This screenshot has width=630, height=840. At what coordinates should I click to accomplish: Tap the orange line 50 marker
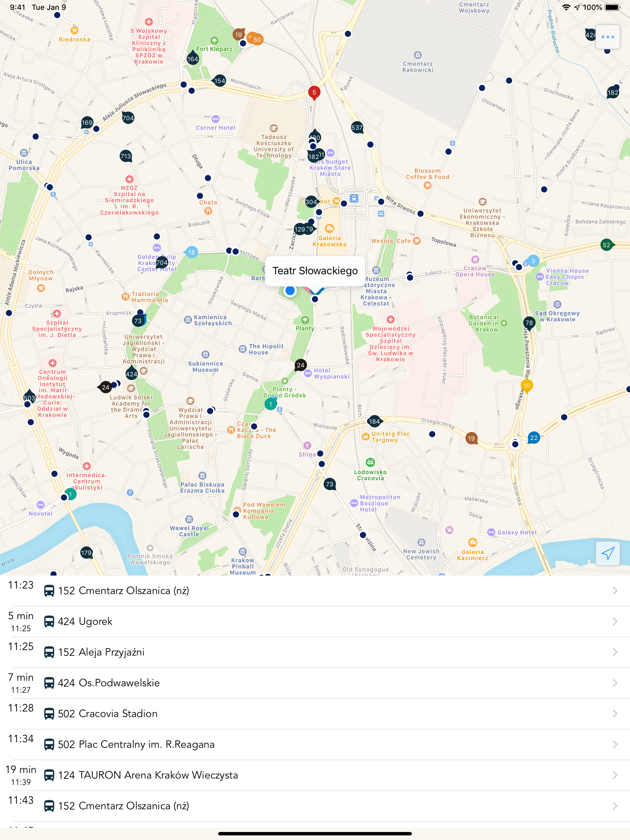coord(257,39)
